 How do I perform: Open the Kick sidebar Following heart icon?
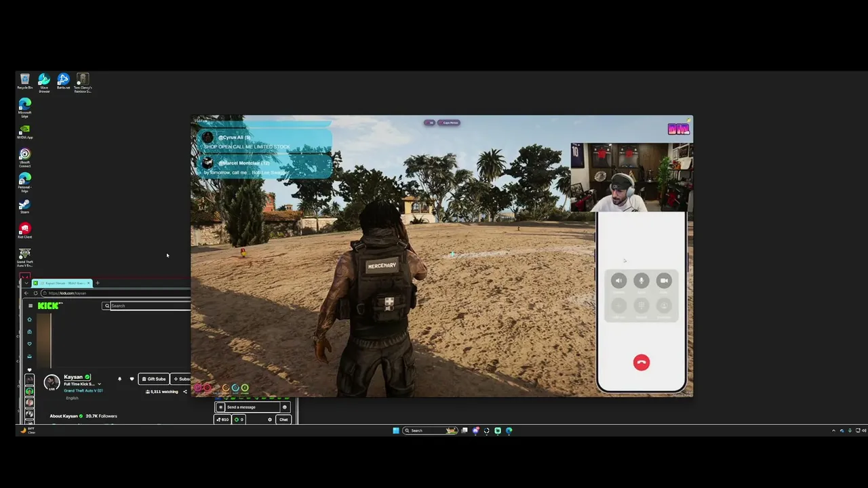tap(29, 344)
